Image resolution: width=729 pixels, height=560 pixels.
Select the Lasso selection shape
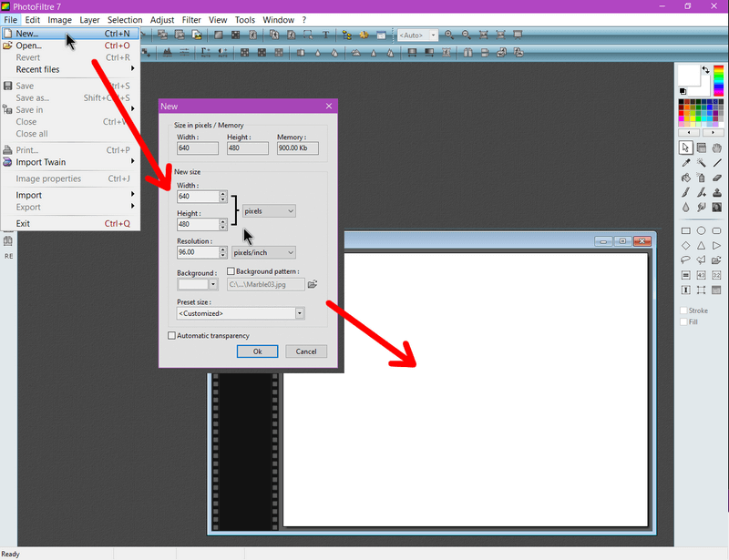tap(685, 260)
